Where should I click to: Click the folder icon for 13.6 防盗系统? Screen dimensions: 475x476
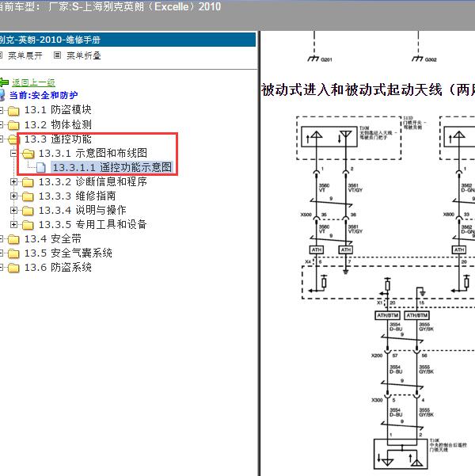pyautogui.click(x=13, y=268)
